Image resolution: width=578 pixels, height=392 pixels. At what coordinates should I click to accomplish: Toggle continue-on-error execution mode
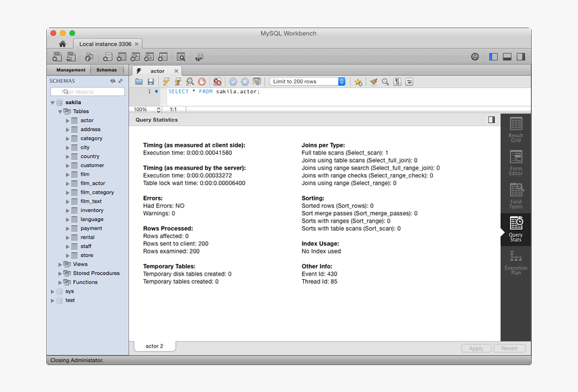(x=218, y=82)
